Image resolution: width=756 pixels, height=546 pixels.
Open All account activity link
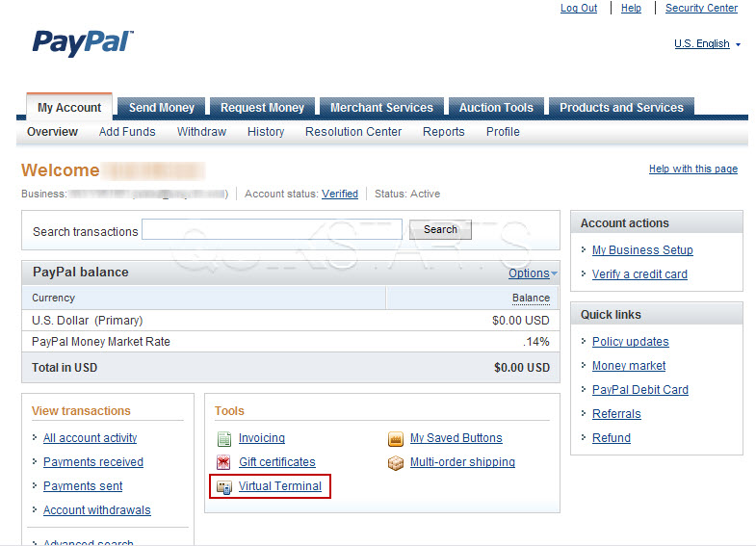point(91,438)
